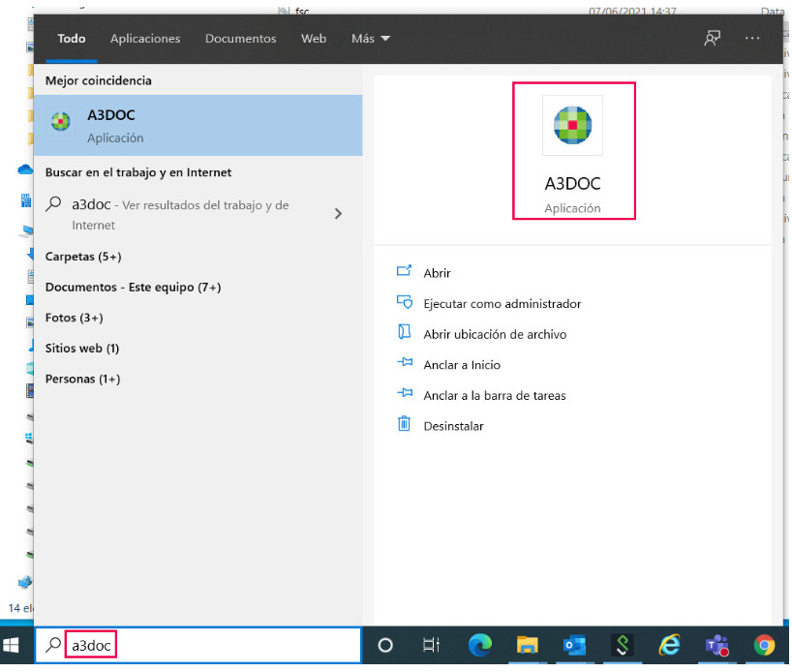Open Internet Explorer from the taskbar

coord(669,645)
